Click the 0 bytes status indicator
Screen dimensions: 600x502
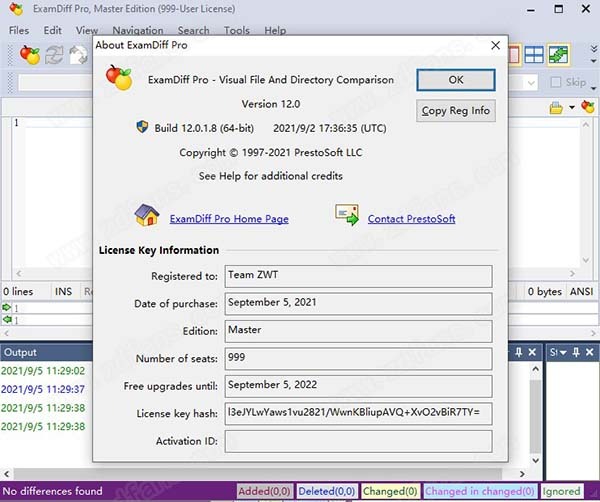point(545,292)
